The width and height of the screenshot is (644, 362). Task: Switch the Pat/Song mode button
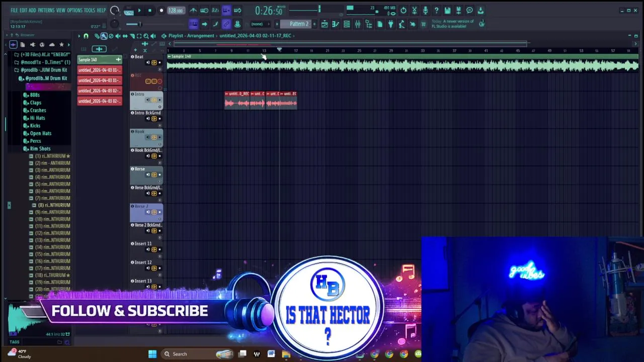[128, 10]
